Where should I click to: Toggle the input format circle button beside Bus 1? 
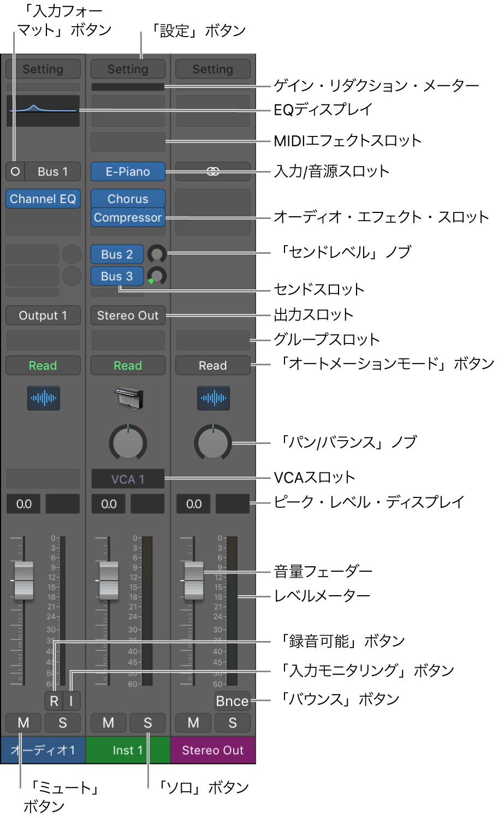15,171
